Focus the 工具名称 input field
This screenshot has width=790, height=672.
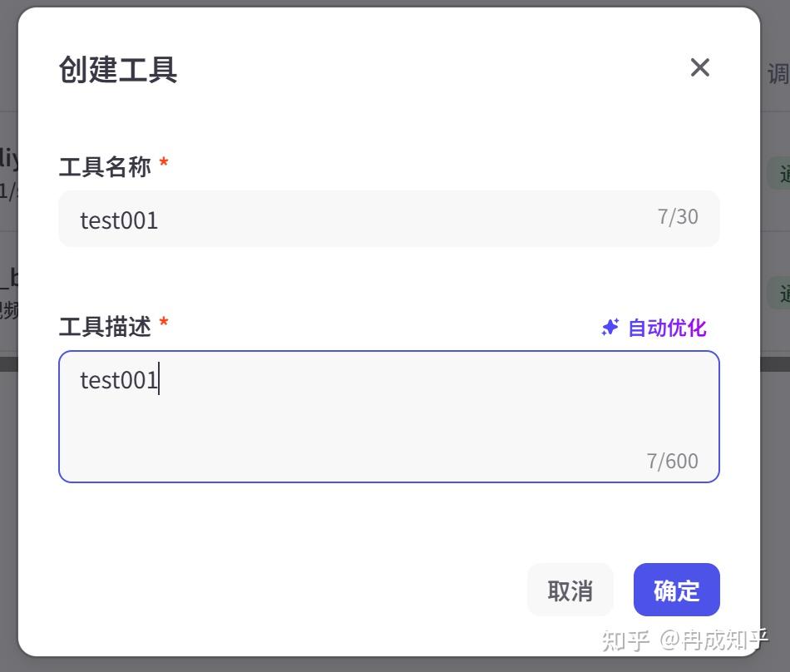tap(389, 219)
